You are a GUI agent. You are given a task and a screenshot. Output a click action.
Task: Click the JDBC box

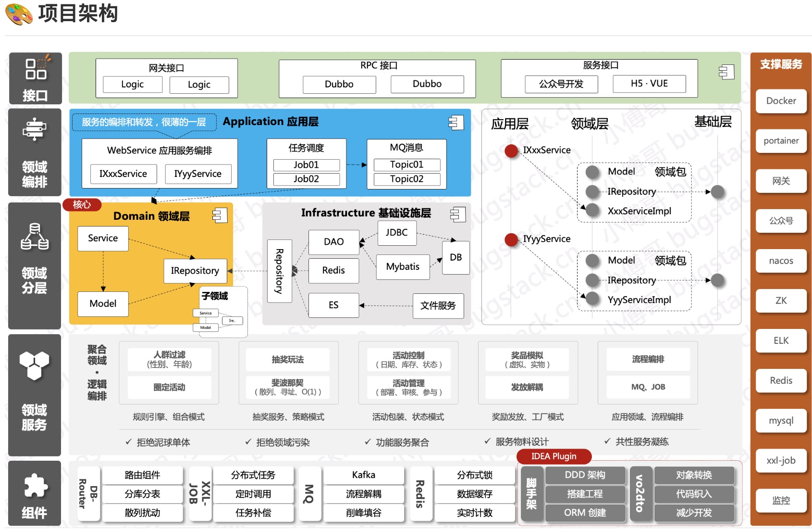pyautogui.click(x=397, y=233)
